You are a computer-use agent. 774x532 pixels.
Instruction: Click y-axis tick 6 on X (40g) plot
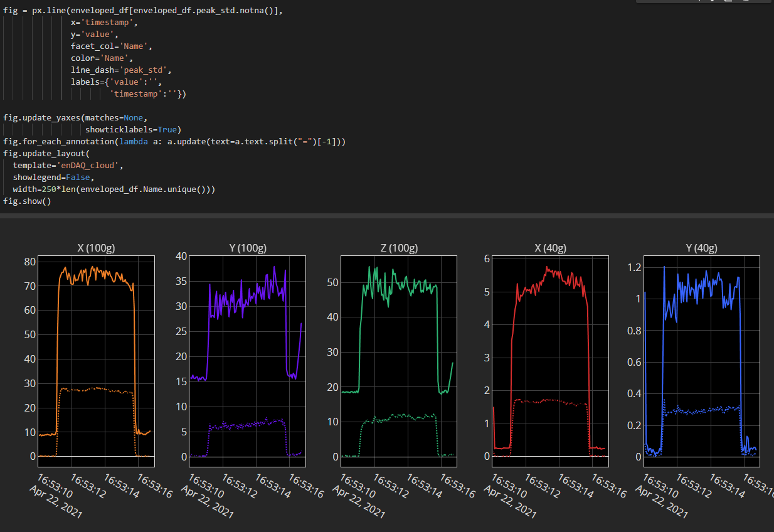[487, 259]
